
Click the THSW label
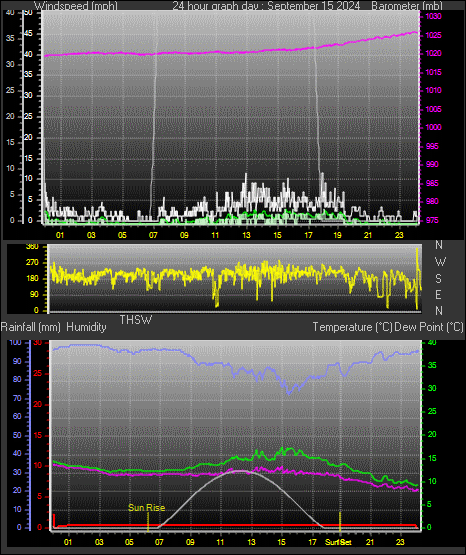coord(136,320)
